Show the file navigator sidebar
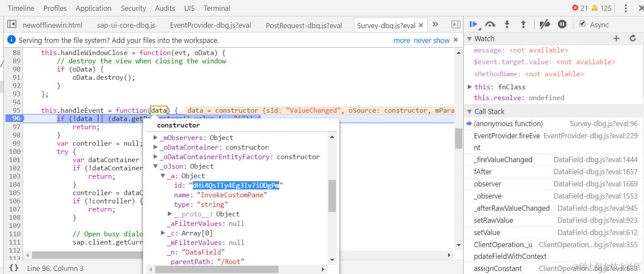The width and height of the screenshot is (644, 274). [x=12, y=24]
